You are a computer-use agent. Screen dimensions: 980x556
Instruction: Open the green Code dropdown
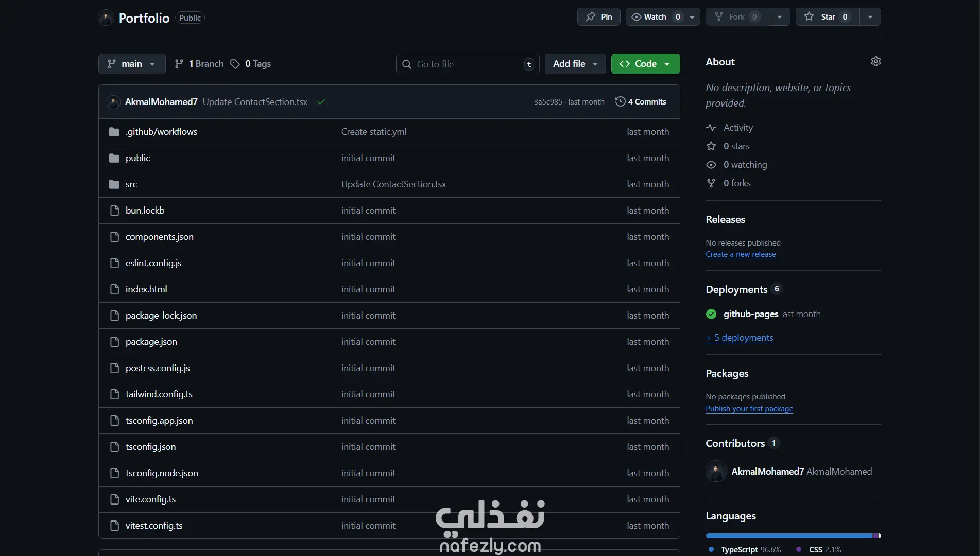pyautogui.click(x=646, y=64)
